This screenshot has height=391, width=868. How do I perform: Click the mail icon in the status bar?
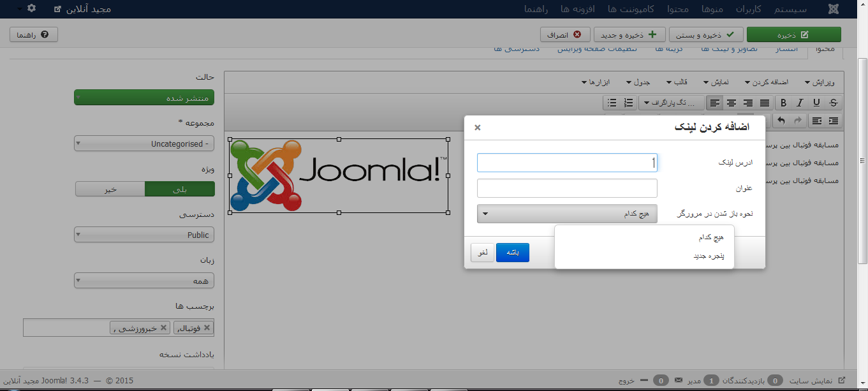678,381
